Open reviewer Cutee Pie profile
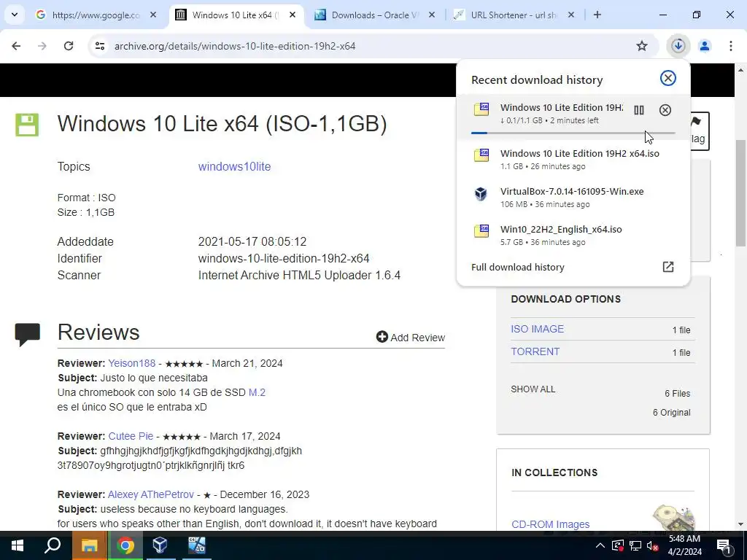Screen dimensions: 747x560 tap(131, 436)
